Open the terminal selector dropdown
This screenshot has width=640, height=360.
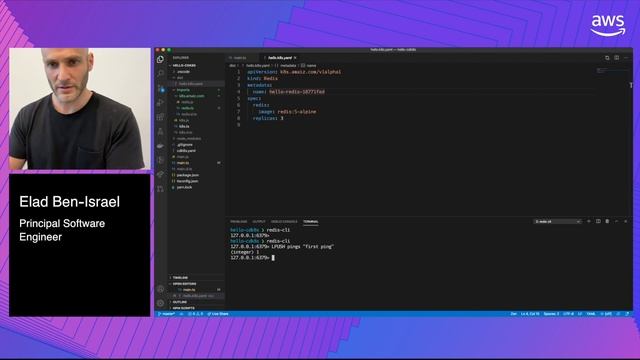[557, 222]
